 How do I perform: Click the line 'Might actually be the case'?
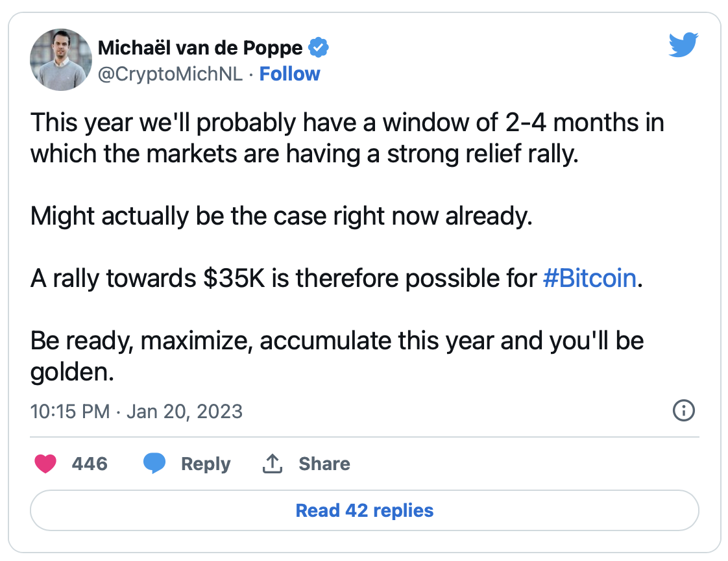pos(282,216)
